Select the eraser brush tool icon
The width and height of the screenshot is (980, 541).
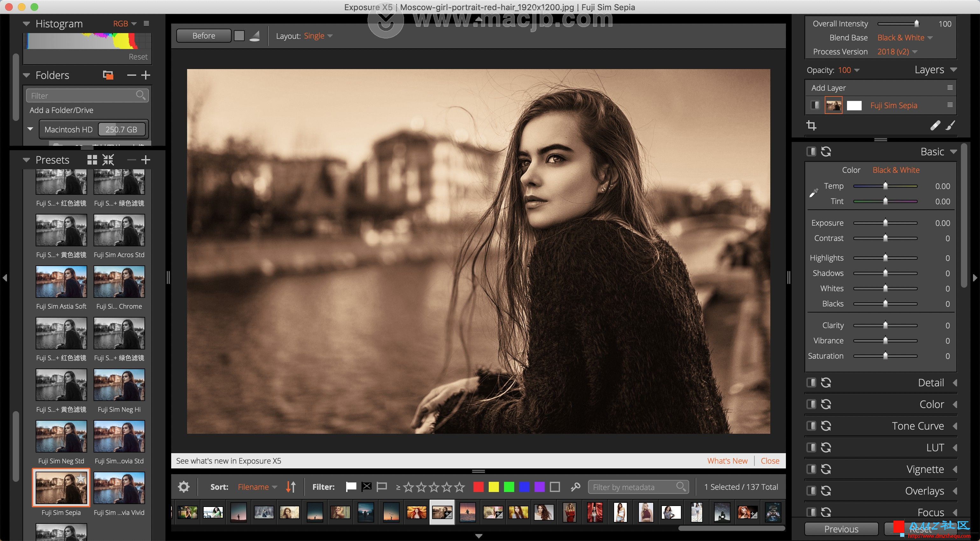pos(935,125)
